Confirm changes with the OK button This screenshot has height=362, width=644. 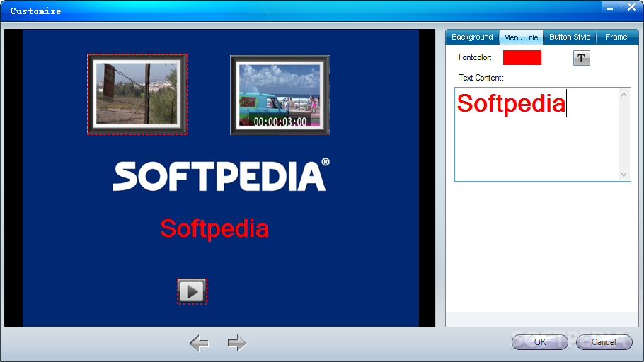click(540, 342)
